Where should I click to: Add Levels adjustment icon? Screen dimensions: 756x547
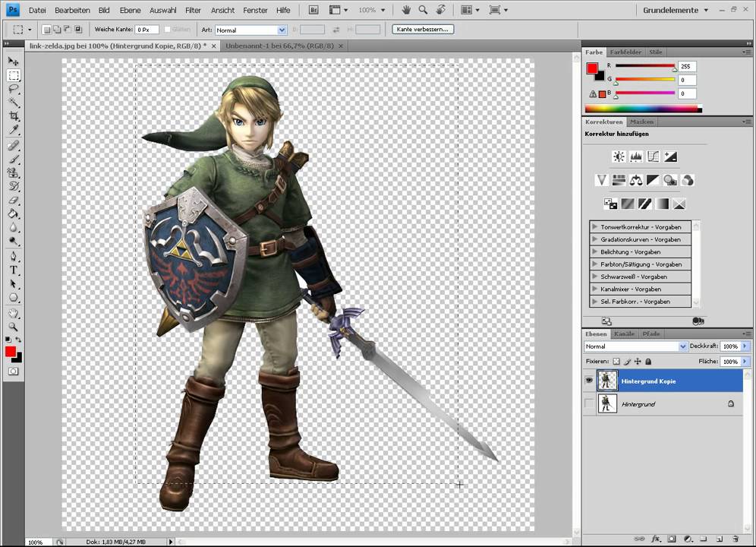click(x=636, y=157)
